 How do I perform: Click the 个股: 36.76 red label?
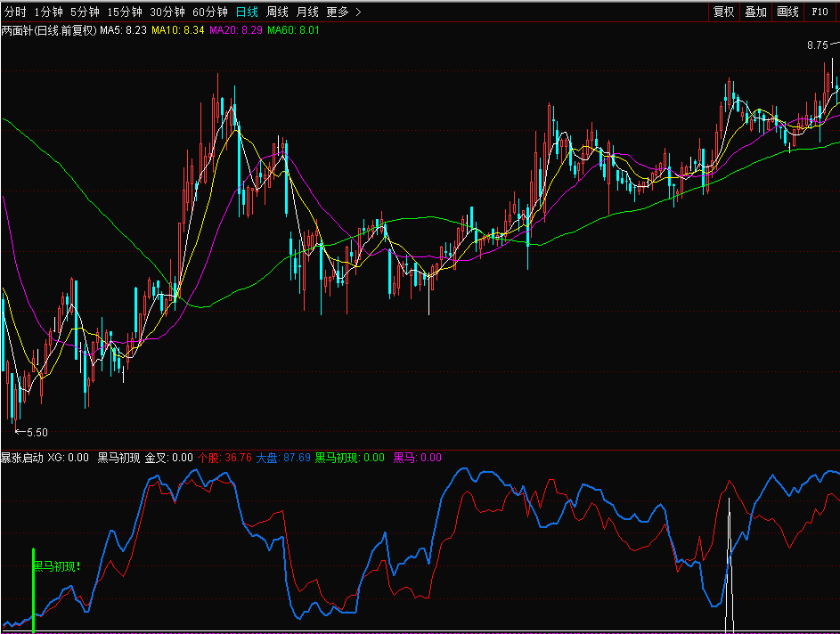pyautogui.click(x=224, y=458)
